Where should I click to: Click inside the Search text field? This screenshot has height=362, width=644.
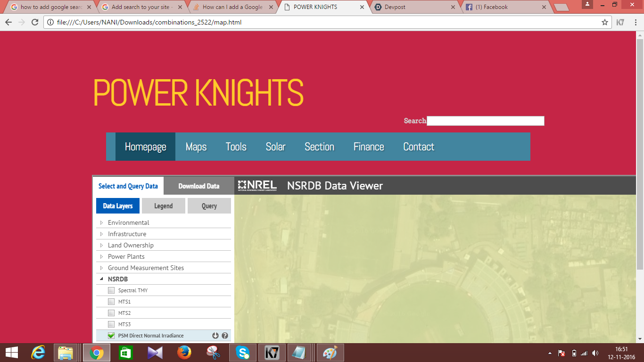(x=486, y=121)
